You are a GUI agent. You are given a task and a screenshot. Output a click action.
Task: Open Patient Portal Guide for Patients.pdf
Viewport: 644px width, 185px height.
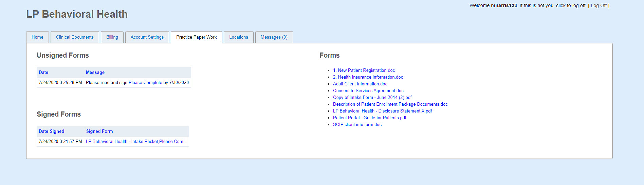coord(370,118)
